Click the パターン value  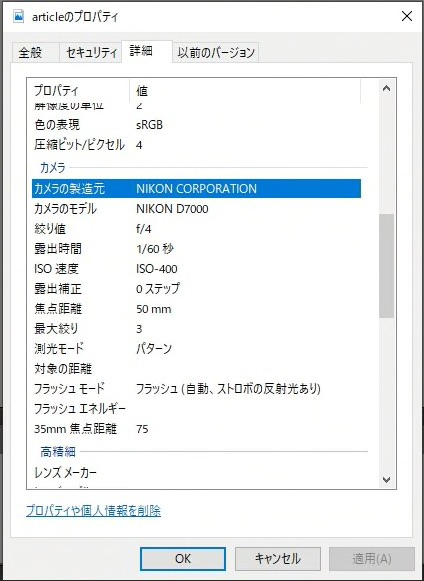tap(154, 349)
